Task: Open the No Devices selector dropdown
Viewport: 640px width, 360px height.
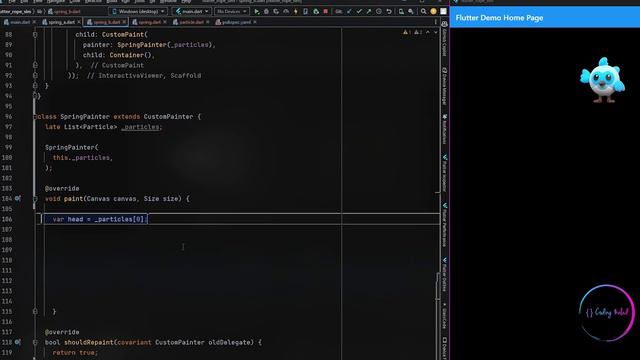Action: [x=231, y=11]
